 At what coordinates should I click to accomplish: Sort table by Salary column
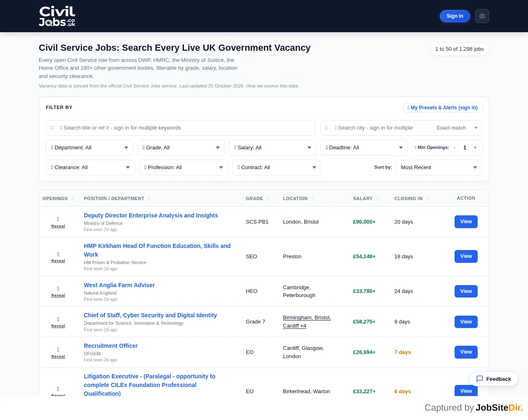tap(366, 198)
